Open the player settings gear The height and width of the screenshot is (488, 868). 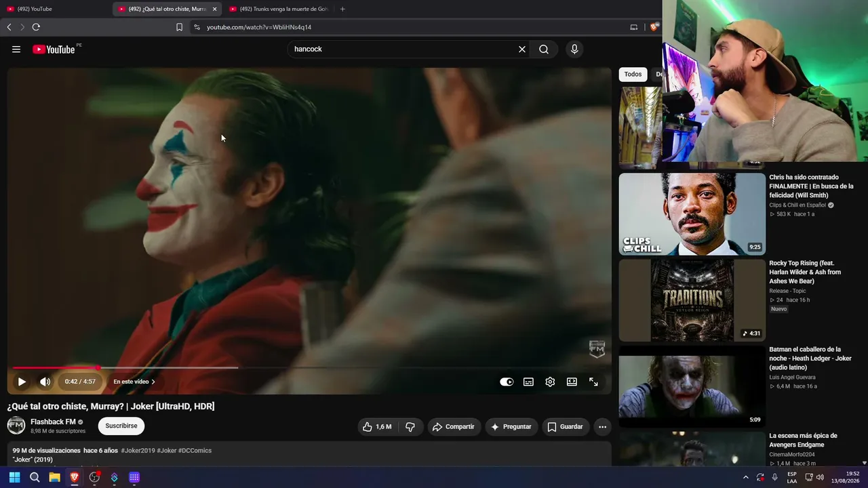tap(550, 382)
